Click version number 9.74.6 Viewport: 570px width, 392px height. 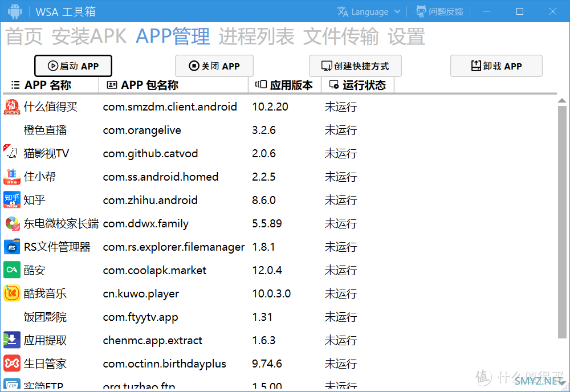pos(267,364)
